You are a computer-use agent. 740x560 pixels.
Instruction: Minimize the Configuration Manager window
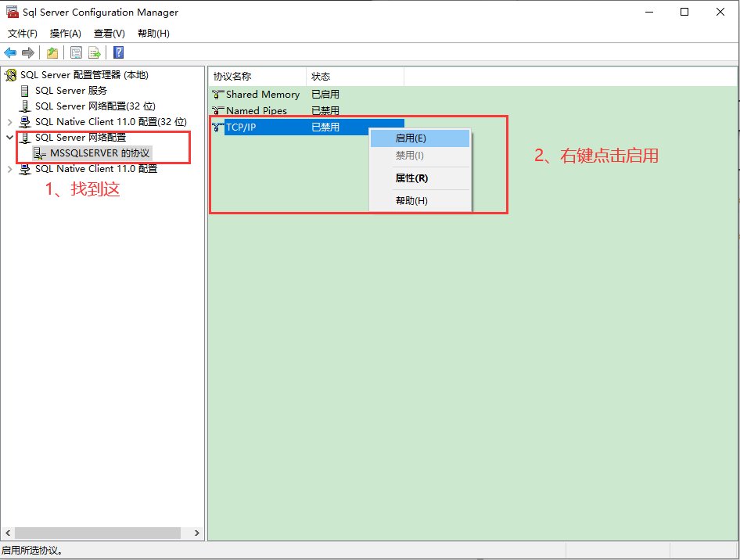tap(649, 12)
